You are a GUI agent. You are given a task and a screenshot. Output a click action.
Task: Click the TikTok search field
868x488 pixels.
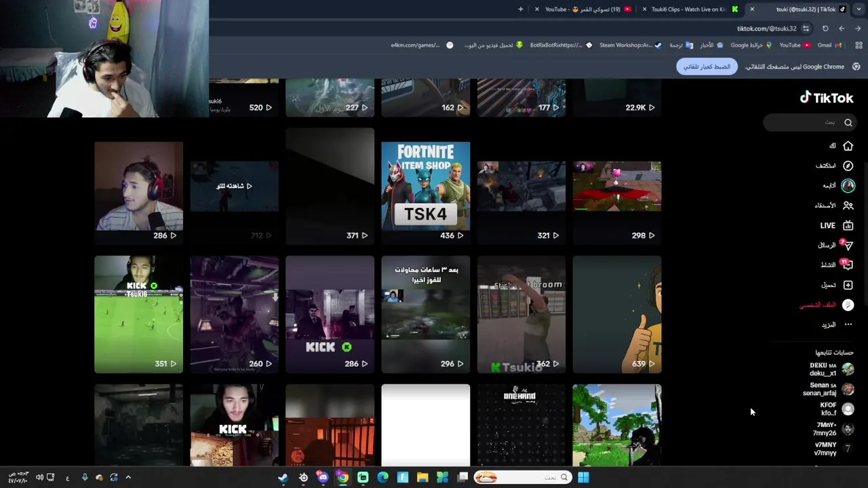808,123
